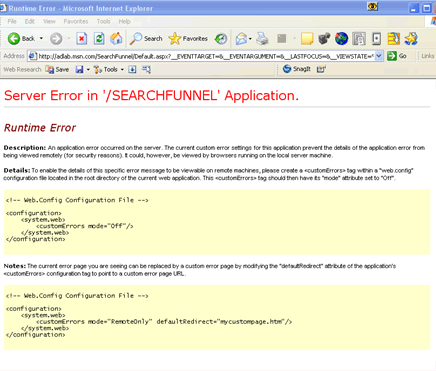The width and height of the screenshot is (436, 371).
Task: Click Save in Web Research toolbar
Action: [57, 69]
